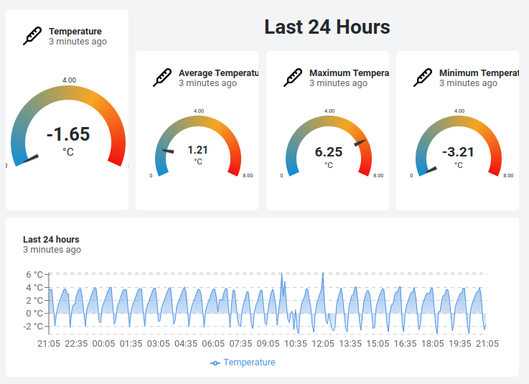Click the Minimum Temperature card title
Image resolution: width=529 pixels, height=384 pixels.
pos(479,73)
